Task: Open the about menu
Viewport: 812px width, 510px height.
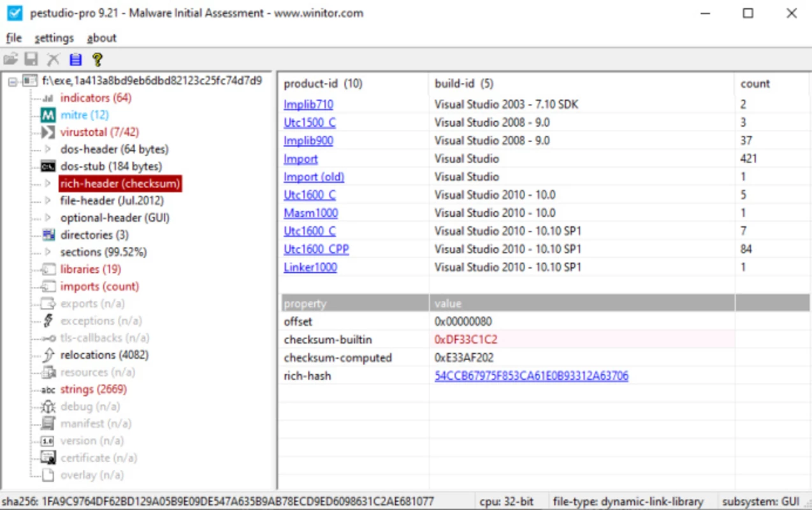Action: (102, 38)
